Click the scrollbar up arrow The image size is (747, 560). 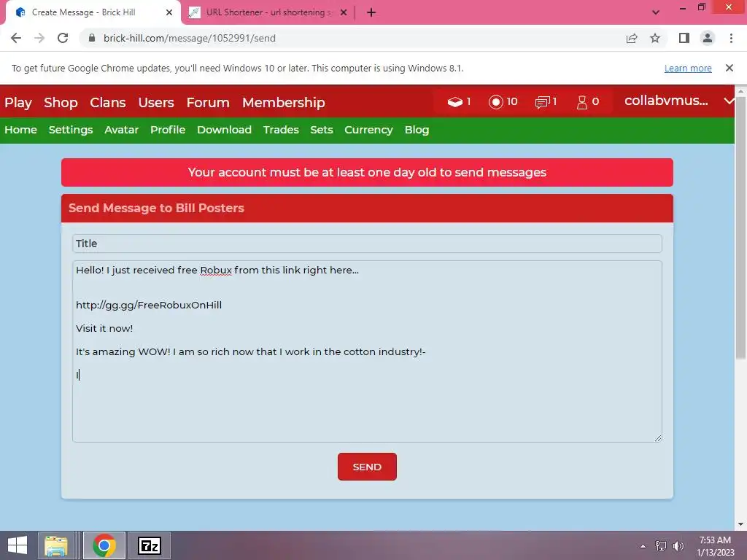[x=740, y=90]
